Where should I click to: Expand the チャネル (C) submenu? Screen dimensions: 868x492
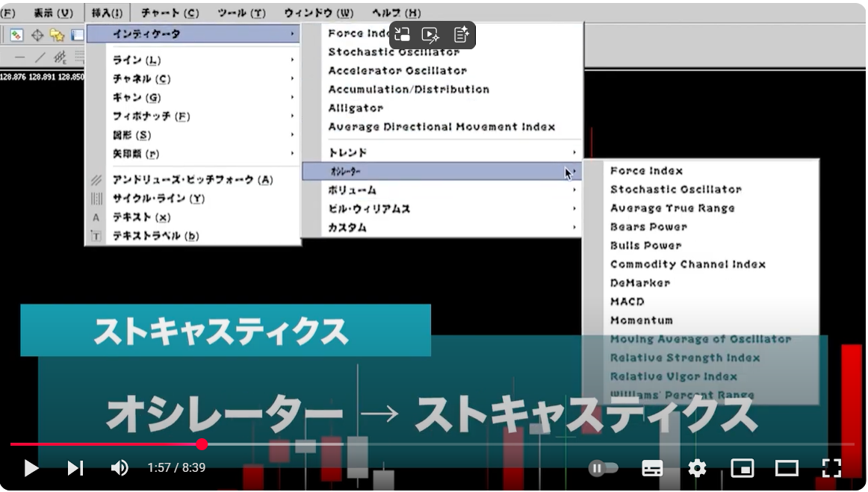click(x=193, y=79)
